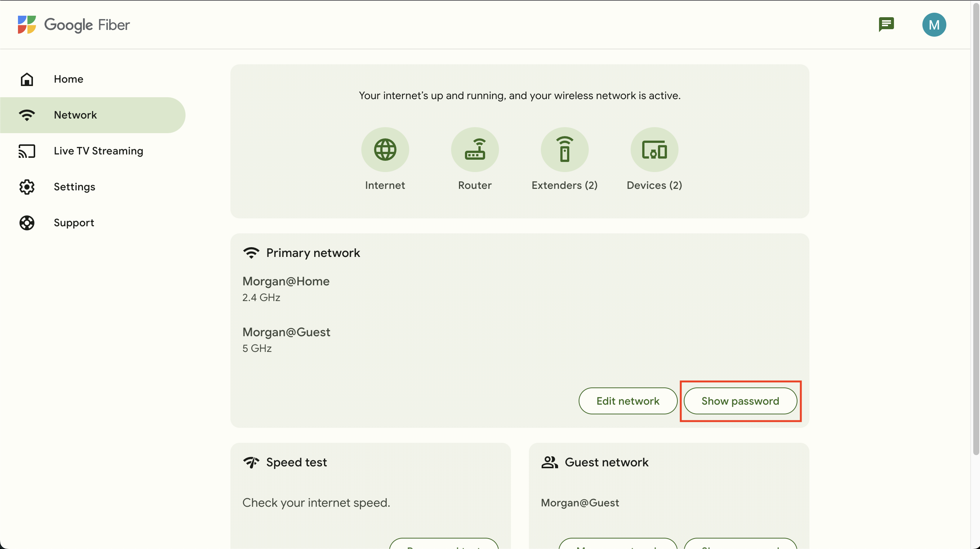Open Home section from sidebar
The image size is (980, 549).
(x=68, y=79)
